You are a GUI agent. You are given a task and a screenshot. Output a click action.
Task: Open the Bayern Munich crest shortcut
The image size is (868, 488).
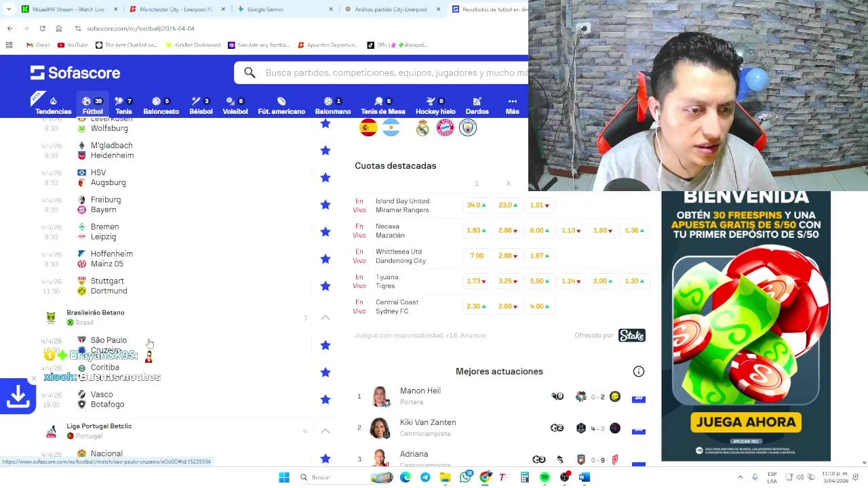tap(445, 127)
